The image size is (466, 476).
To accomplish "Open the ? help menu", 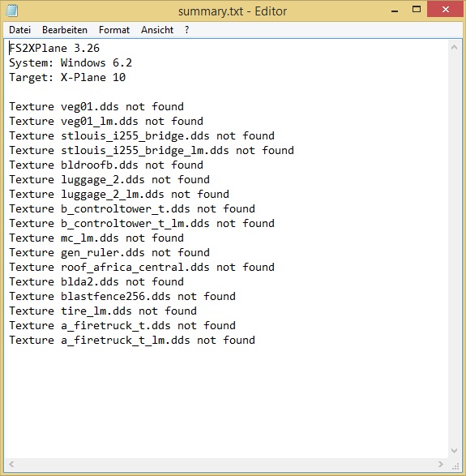I will tap(186, 30).
